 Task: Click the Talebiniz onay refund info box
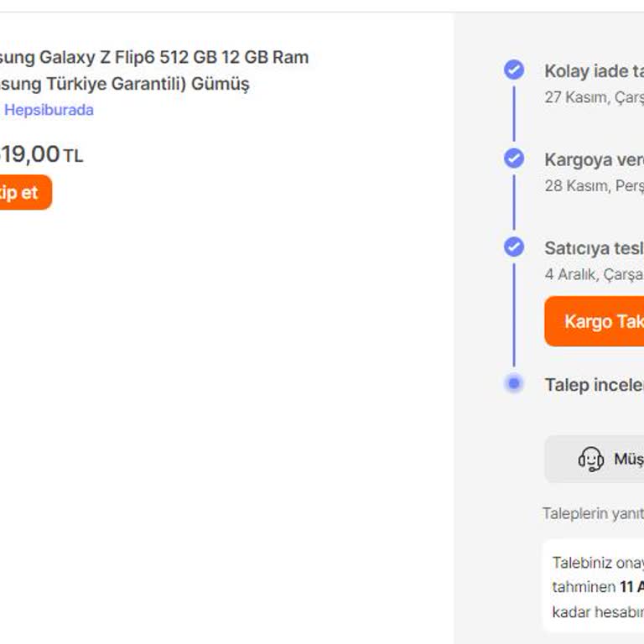[x=594, y=587]
